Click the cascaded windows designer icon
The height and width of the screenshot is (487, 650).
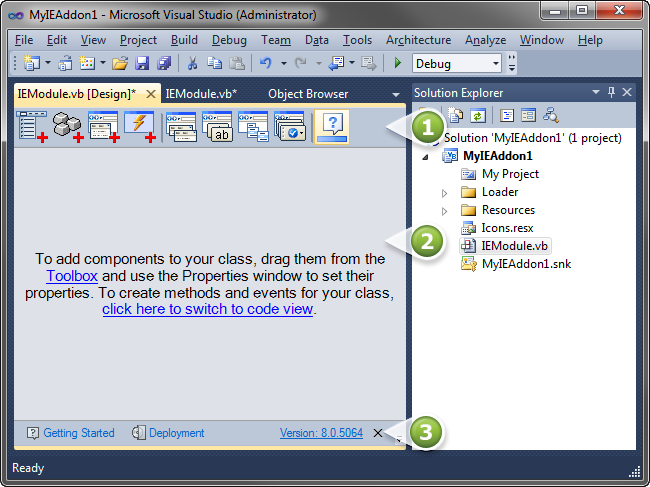[x=253, y=127]
